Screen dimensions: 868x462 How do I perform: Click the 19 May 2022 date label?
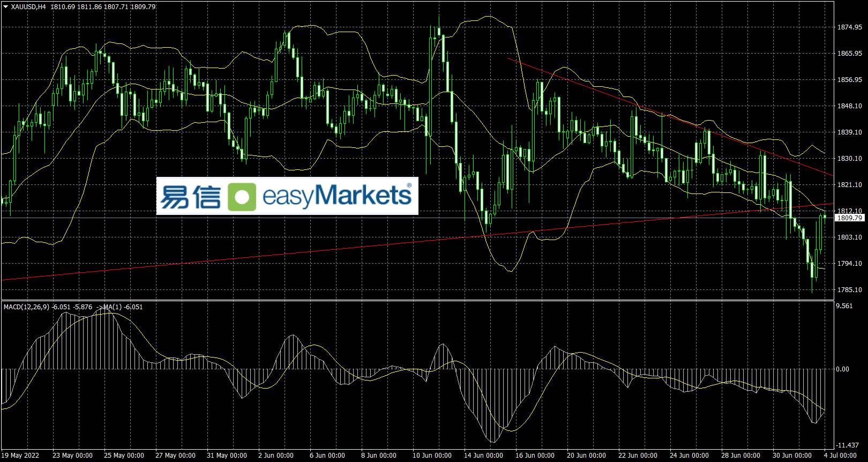pos(21,456)
